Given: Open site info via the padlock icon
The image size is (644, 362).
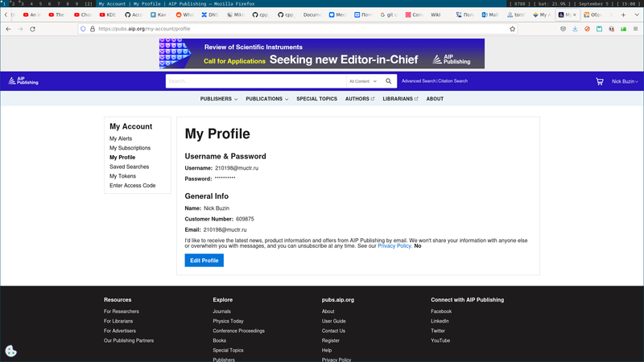Looking at the screenshot, I should pyautogui.click(x=93, y=29).
